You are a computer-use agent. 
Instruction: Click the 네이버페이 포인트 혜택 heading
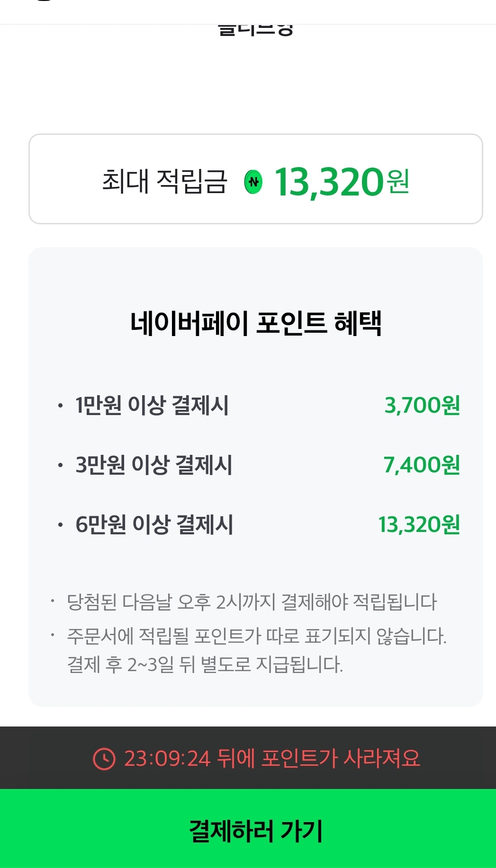click(x=256, y=323)
